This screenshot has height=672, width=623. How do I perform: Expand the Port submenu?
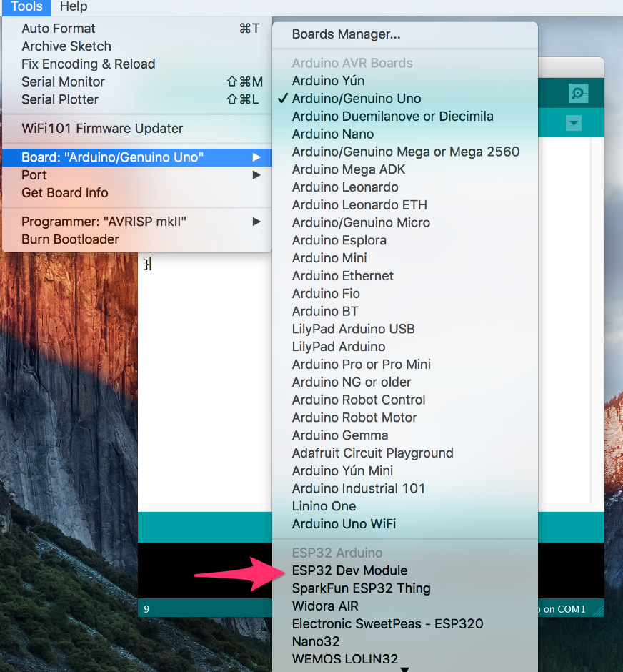137,175
